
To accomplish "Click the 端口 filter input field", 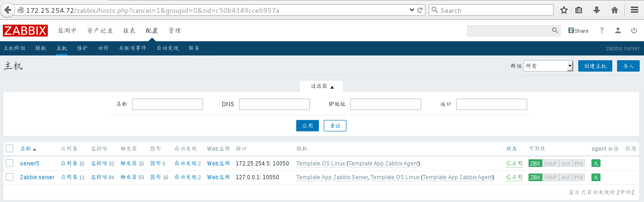I will tap(492, 104).
